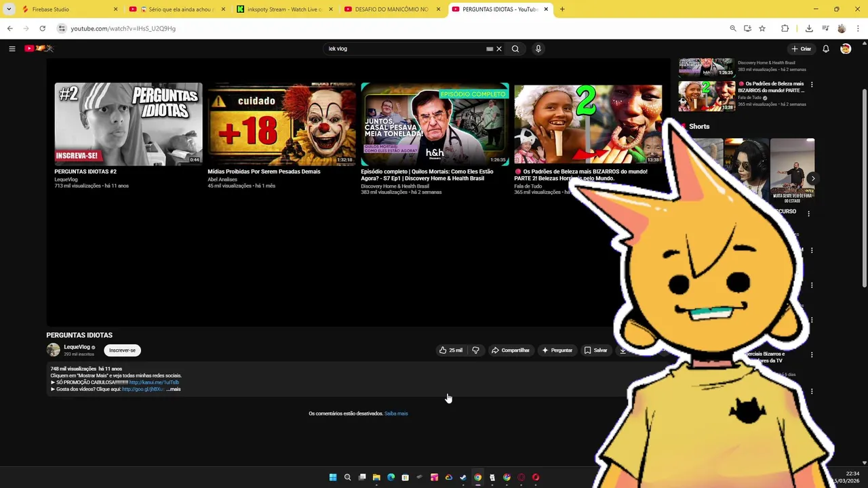The image size is (868, 488).
Task: Click 'Saiba mais' about disabled comments
Action: 396,413
